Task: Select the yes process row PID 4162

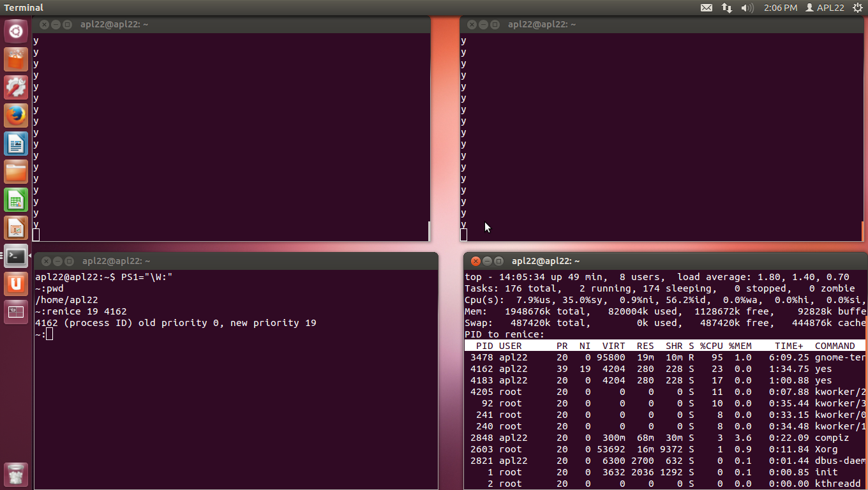Action: coord(665,369)
